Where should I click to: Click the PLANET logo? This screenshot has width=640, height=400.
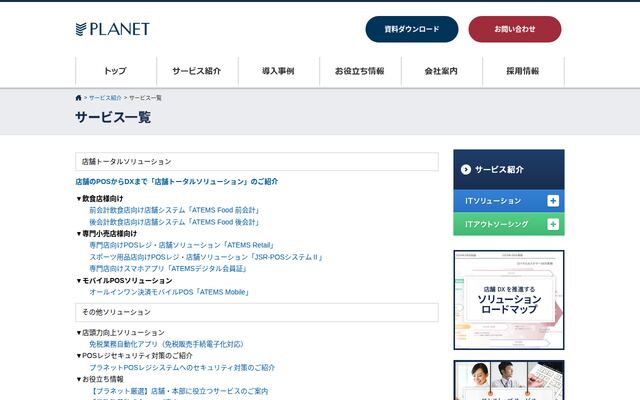(113, 29)
